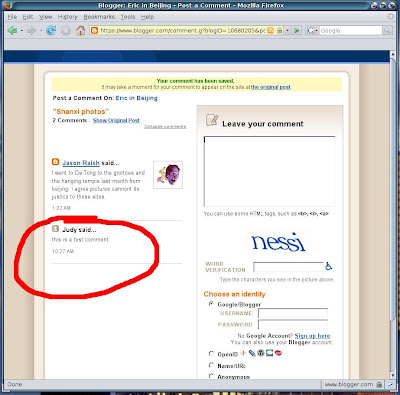Screen dimensions: 400x395
Task: Expand the address bar URL history dropdown
Action: pyautogui.click(x=287, y=31)
